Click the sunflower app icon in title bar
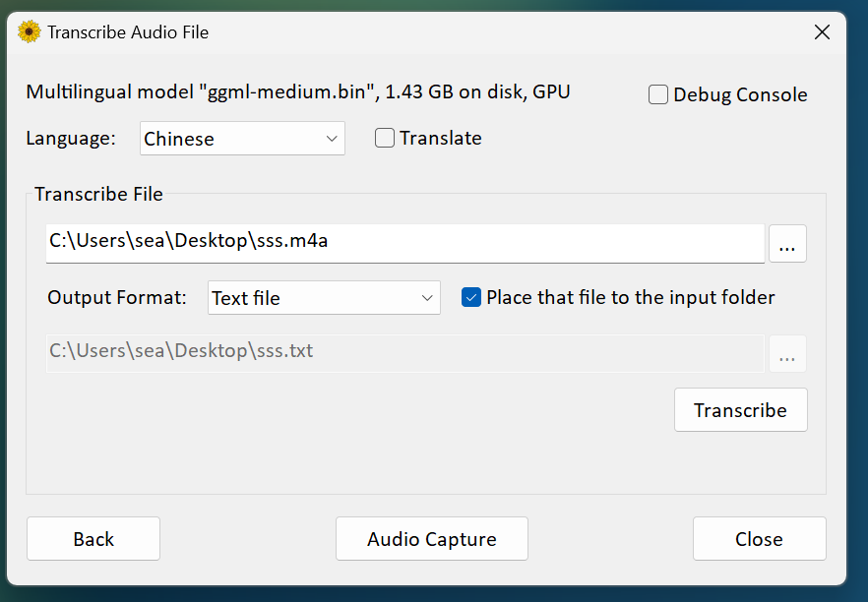 pos(30,32)
